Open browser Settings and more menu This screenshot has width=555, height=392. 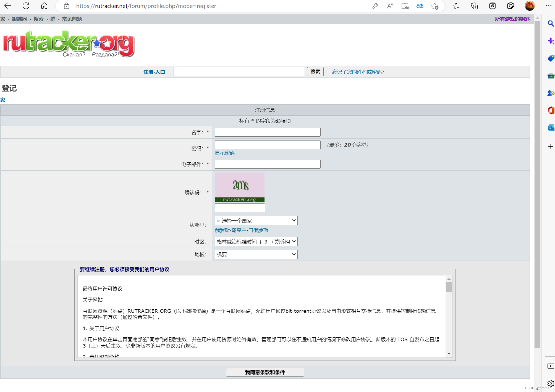pos(549,6)
